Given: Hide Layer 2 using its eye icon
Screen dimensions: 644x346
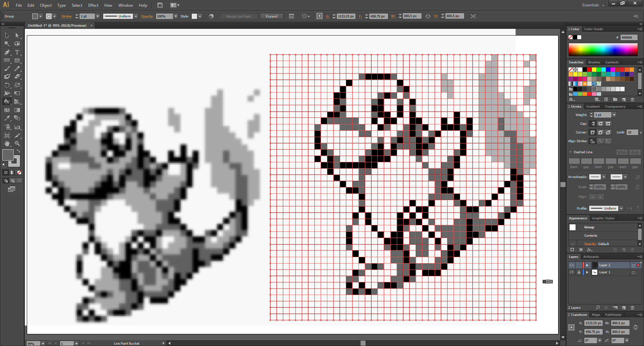Looking at the screenshot, I should tap(572, 265).
